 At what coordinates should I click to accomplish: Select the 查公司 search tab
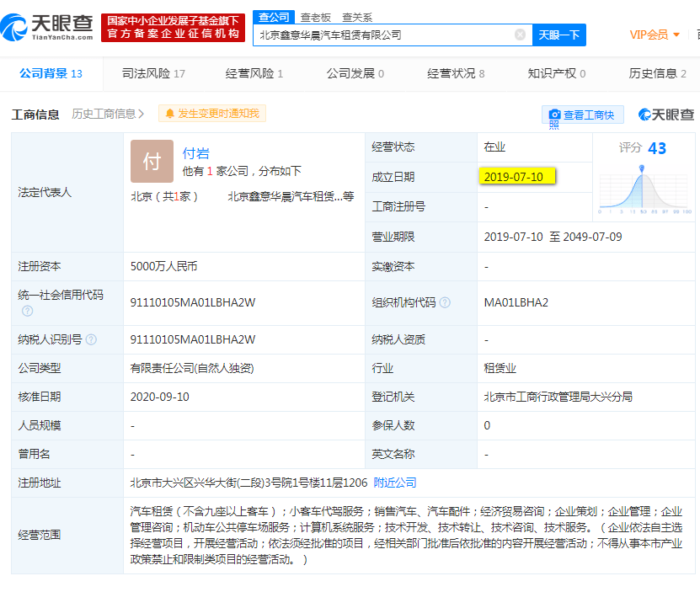coord(274,18)
